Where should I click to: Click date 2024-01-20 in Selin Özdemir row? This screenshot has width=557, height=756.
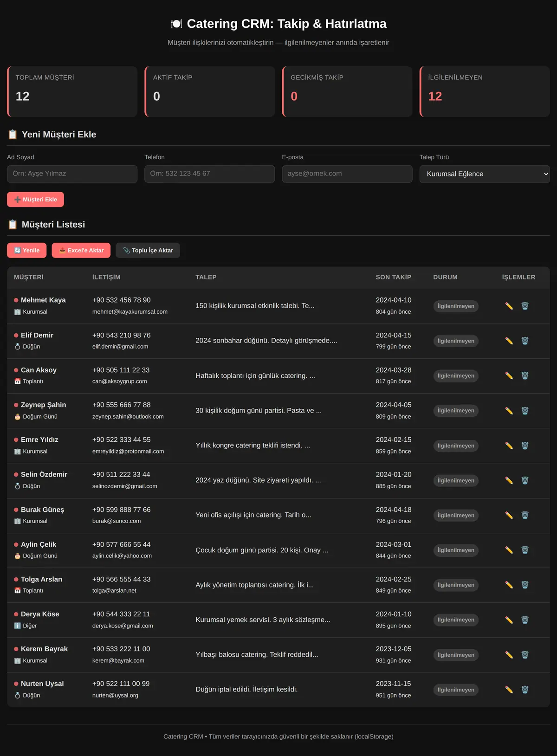(x=394, y=474)
